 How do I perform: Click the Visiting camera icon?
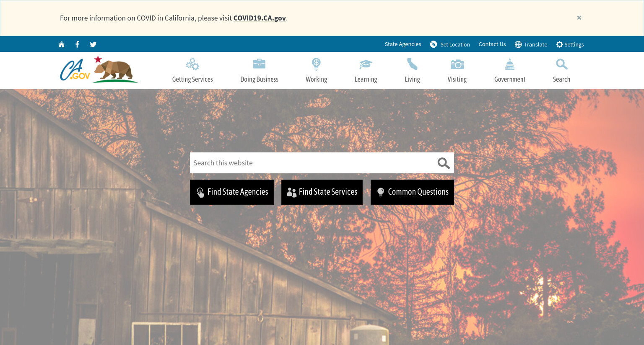coord(457,64)
